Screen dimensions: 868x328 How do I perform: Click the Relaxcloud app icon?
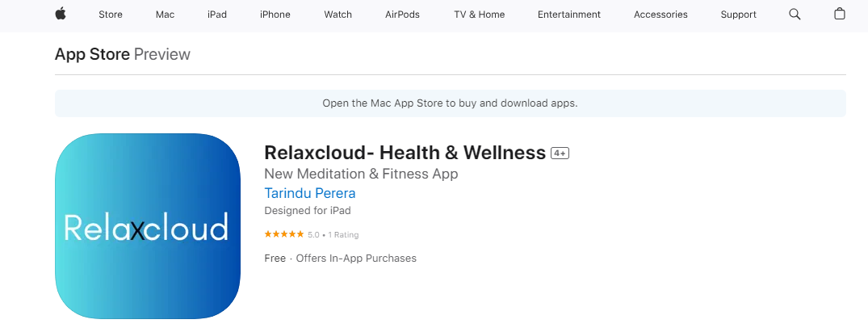click(x=148, y=226)
